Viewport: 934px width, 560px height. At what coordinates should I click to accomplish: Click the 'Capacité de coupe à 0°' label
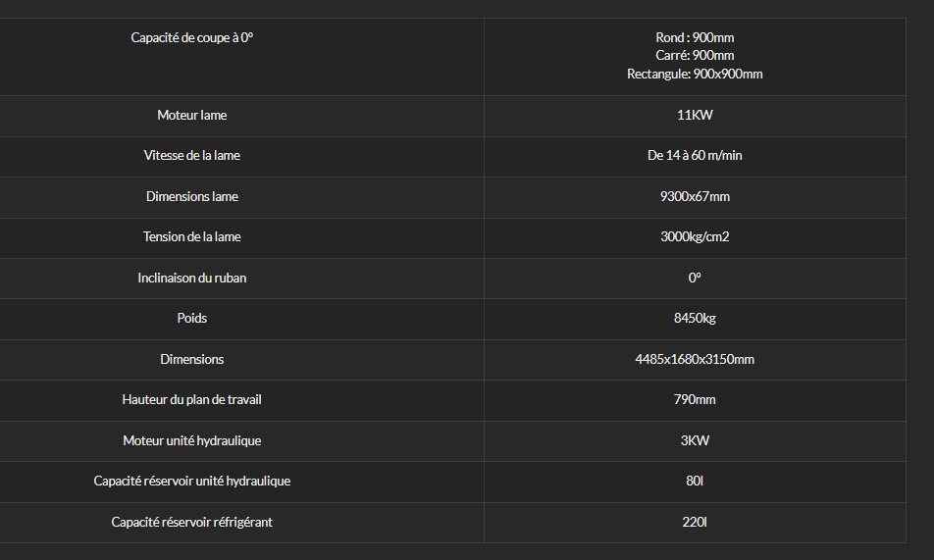click(192, 37)
